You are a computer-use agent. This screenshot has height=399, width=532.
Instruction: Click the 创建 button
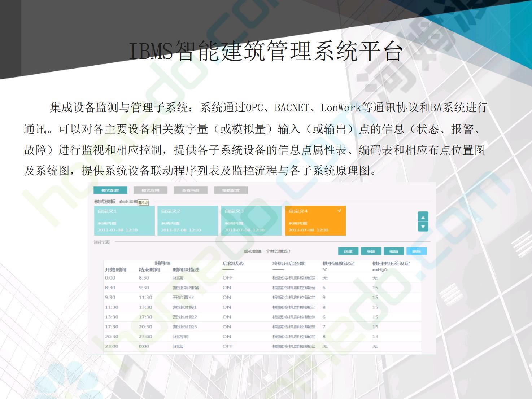click(x=348, y=251)
